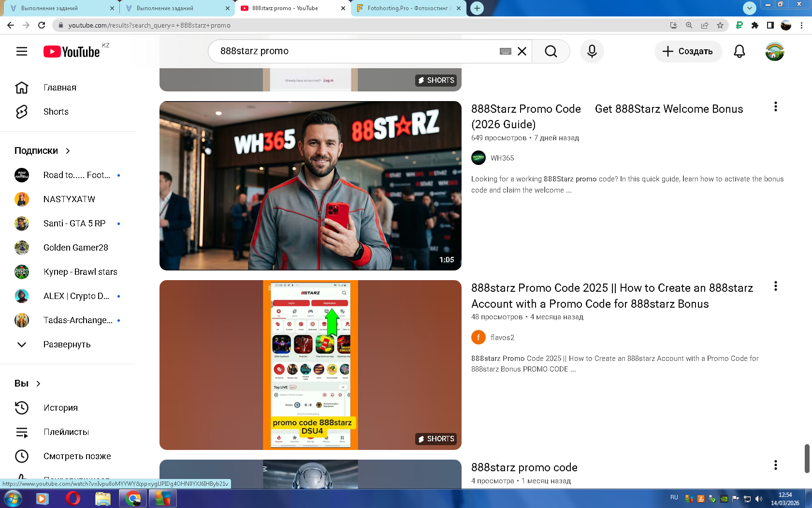This screenshot has height=508, width=812.
Task: Open the account avatar menu
Action: 774,51
